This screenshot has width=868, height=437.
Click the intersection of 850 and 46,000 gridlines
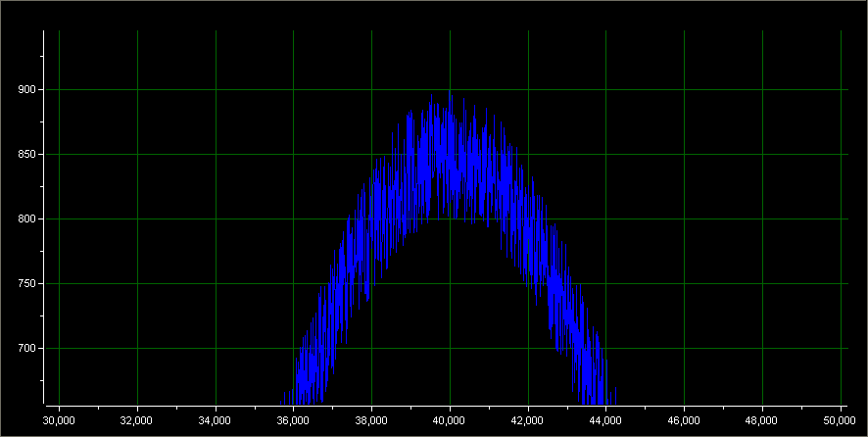pos(684,154)
